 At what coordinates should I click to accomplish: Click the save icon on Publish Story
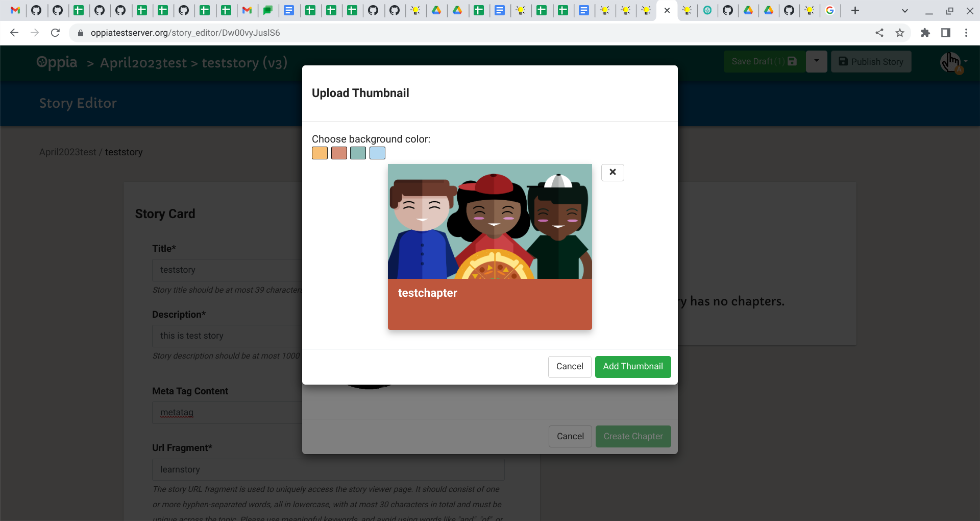click(843, 61)
